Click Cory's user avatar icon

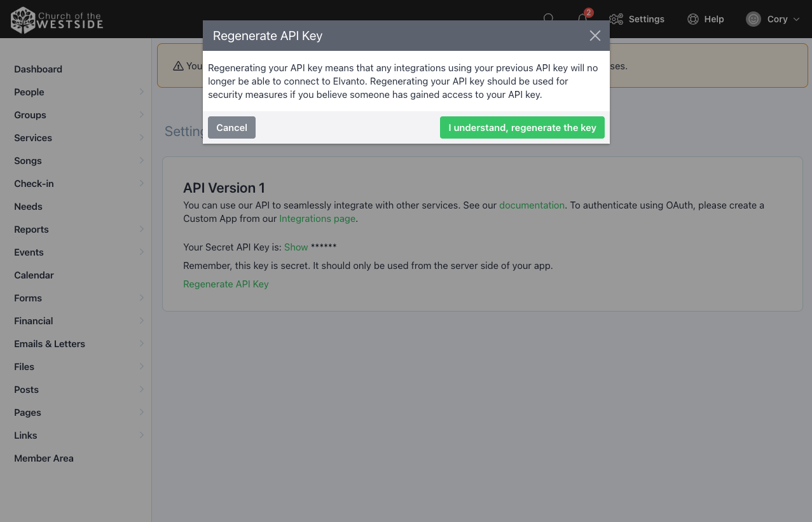(754, 19)
